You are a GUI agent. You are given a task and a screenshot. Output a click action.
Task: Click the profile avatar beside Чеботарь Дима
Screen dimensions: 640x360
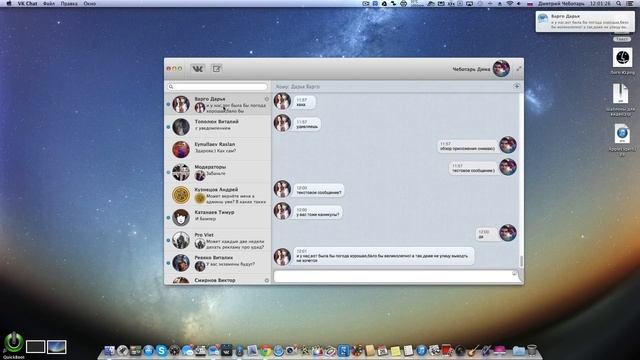coord(501,69)
